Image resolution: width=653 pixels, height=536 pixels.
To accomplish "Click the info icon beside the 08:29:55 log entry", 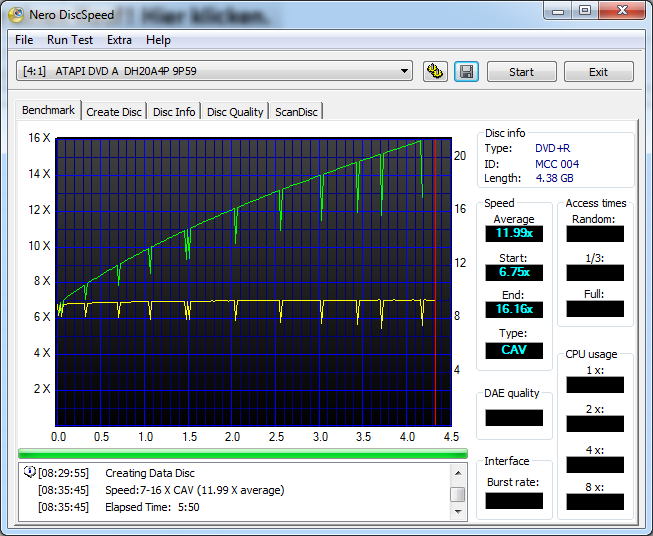I will point(29,472).
